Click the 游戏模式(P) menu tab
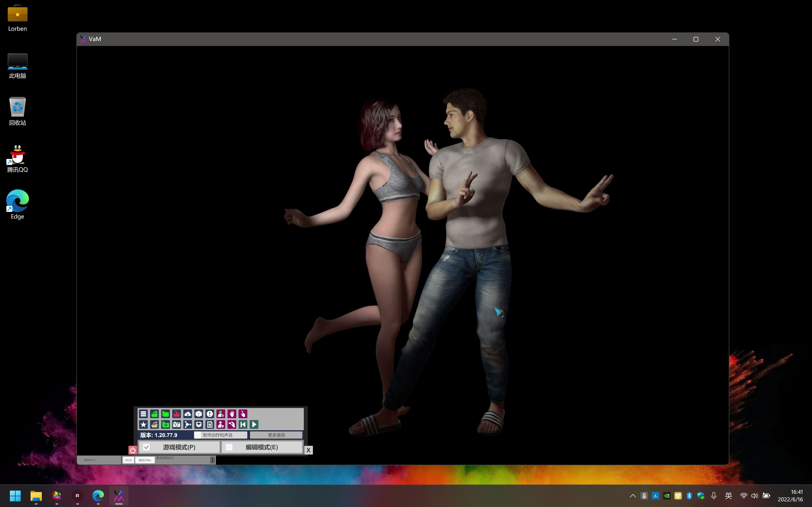 click(178, 447)
